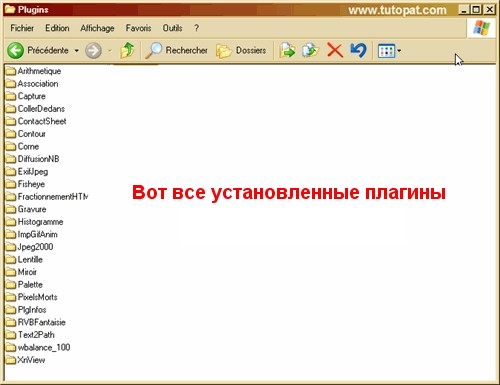Select the Contour folder icon

tap(11, 134)
